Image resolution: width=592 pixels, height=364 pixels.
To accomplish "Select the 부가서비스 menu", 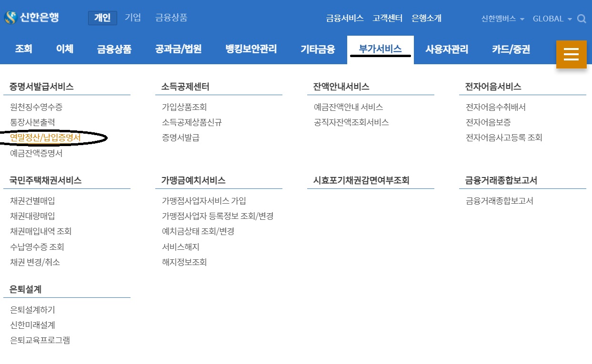I will pyautogui.click(x=380, y=49).
